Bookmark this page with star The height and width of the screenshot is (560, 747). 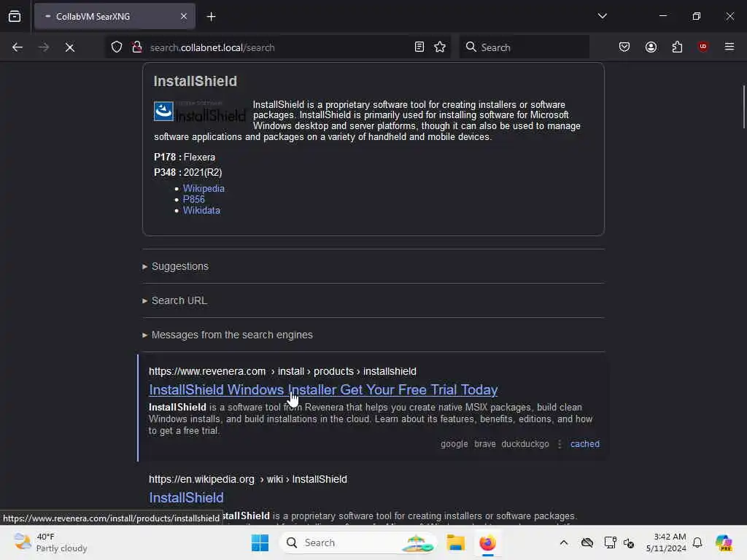click(x=440, y=47)
